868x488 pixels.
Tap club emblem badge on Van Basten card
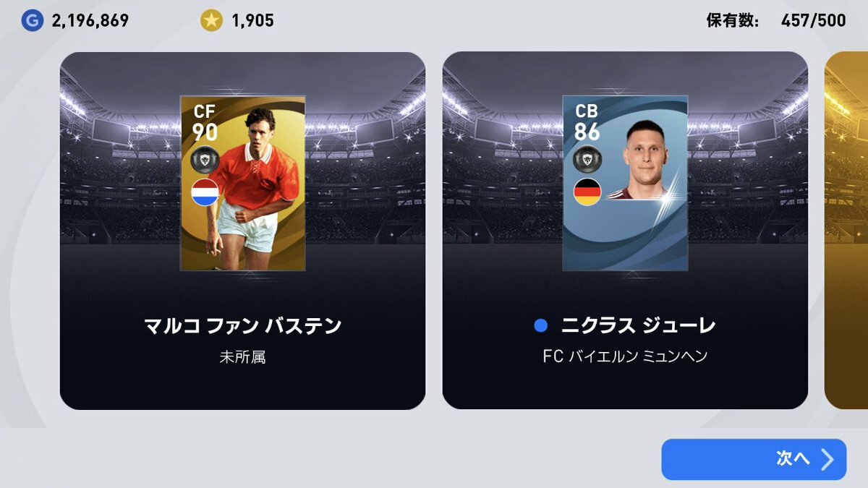coord(205,160)
